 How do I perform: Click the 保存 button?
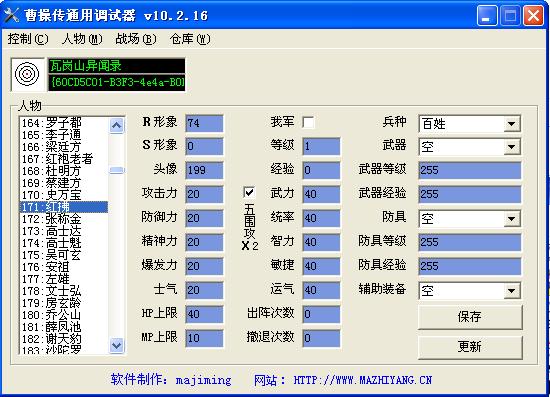(470, 317)
